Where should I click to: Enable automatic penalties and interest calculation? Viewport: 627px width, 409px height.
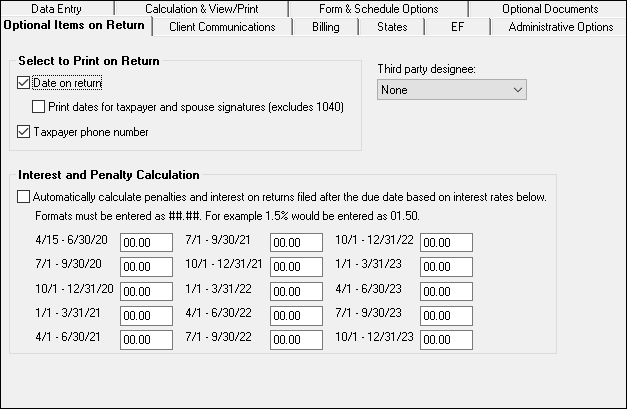click(25, 198)
